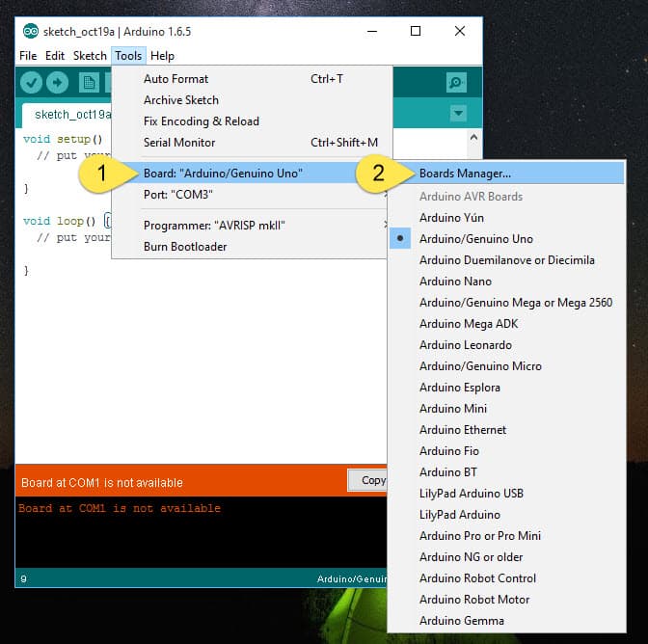The image size is (648, 644).
Task: Select LilyPad Arduino USB board
Action: coord(470,494)
